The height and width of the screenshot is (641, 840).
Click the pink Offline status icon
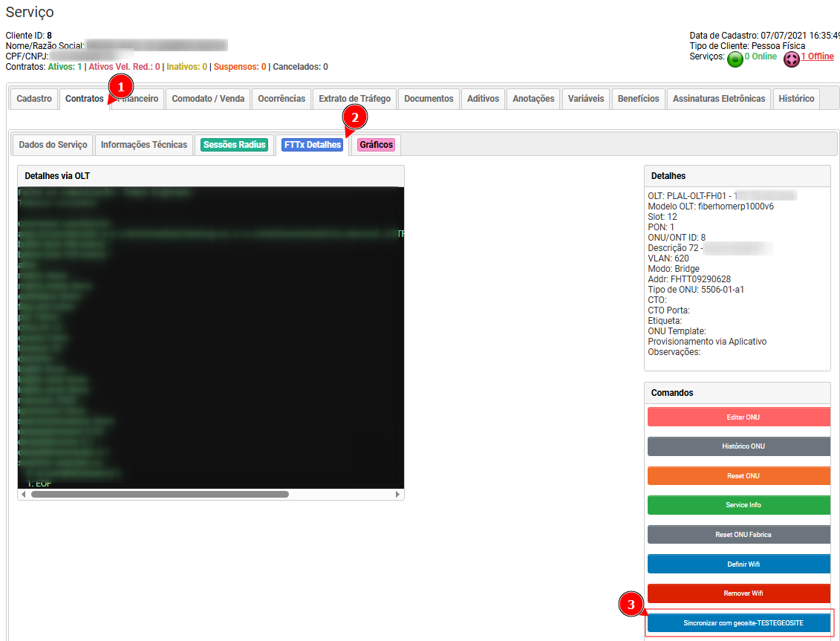tap(791, 59)
